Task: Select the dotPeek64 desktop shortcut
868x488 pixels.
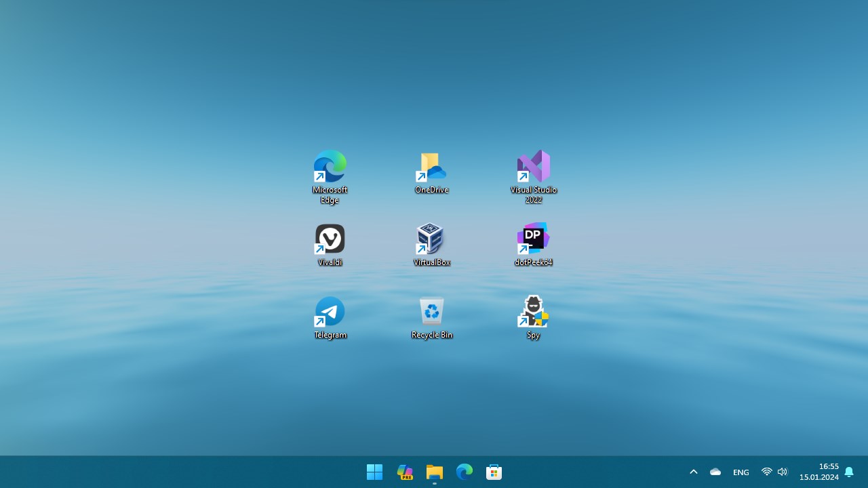Action: point(534,244)
